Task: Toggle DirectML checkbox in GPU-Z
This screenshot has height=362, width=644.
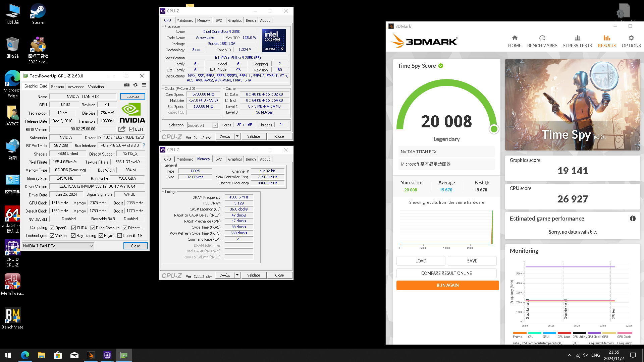Action: click(125, 228)
